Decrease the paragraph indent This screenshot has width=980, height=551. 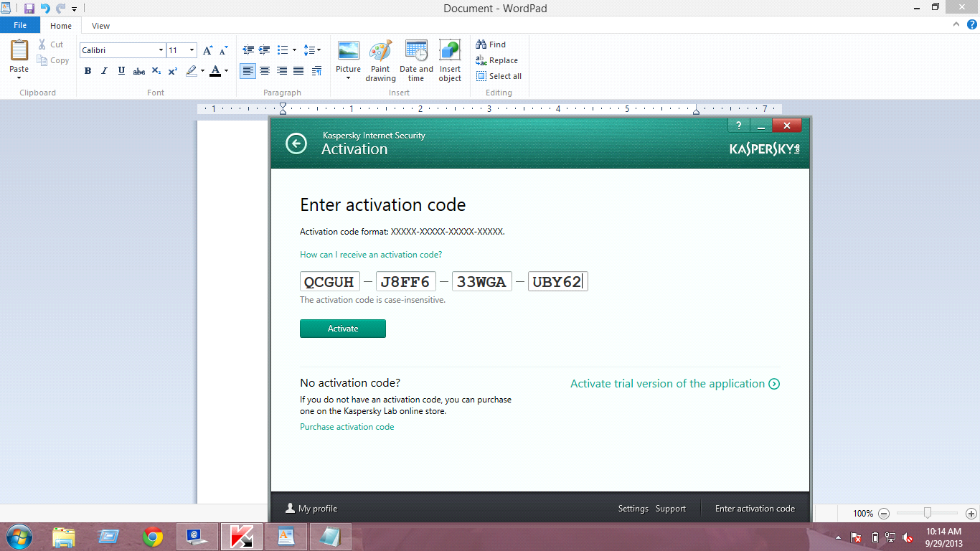(248, 50)
